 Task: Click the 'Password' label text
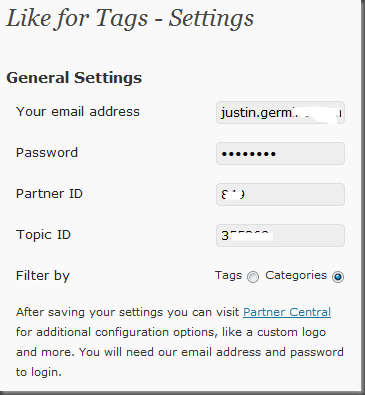point(47,153)
